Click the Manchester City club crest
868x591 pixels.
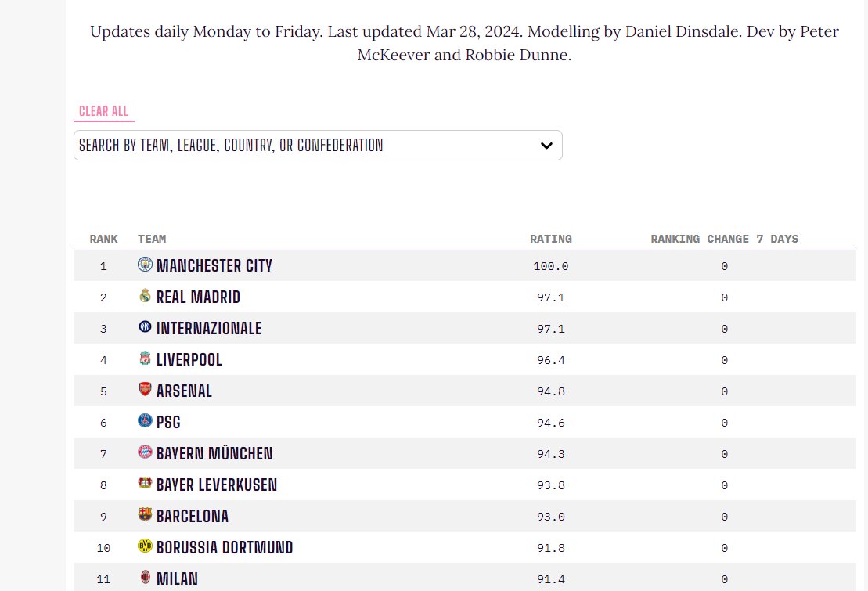tap(145, 265)
